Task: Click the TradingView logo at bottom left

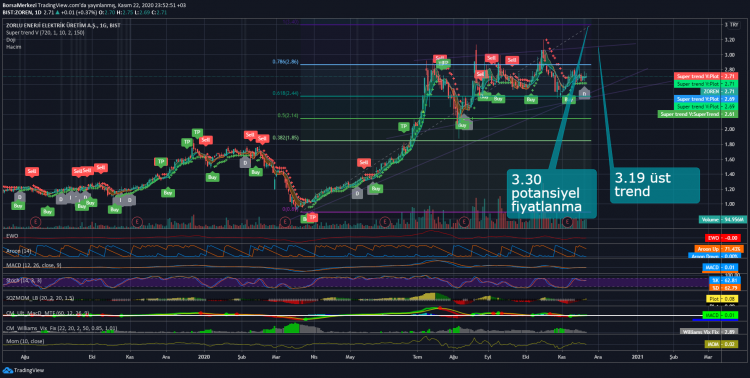Action: (23, 370)
